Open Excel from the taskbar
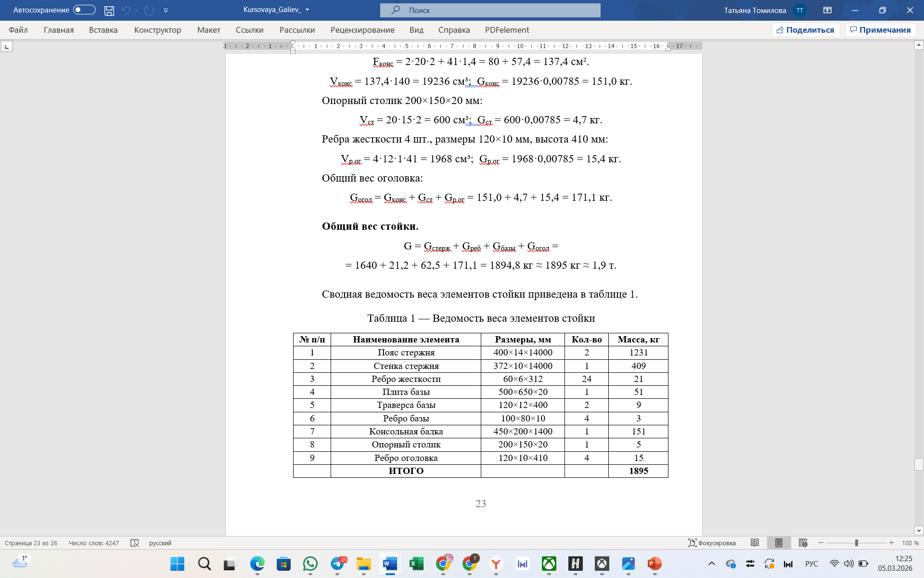This screenshot has width=924, height=578. 416,564
